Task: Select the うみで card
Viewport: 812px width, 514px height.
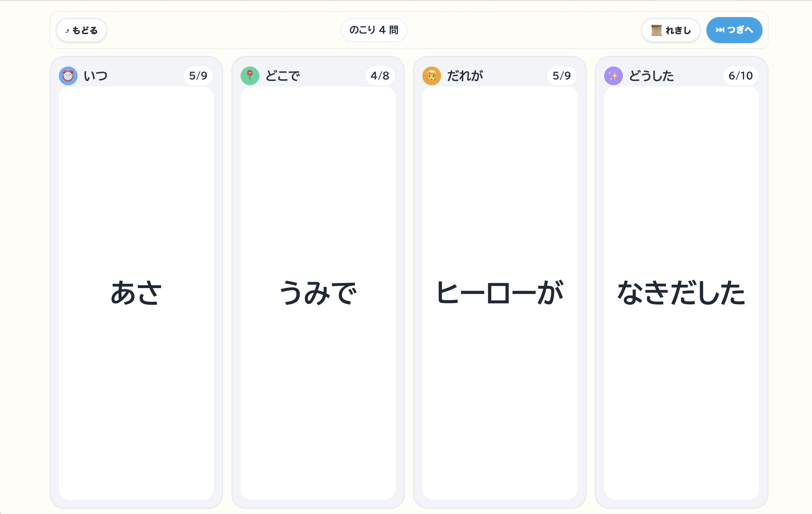Action: pos(318,293)
